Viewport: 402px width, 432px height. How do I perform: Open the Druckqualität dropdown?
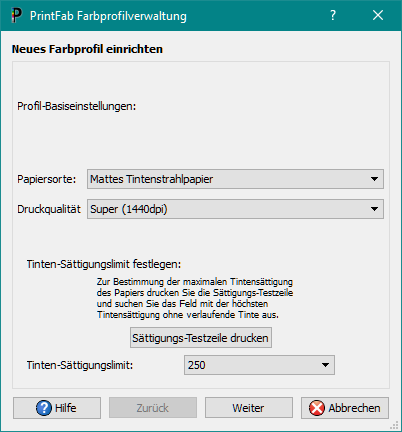(x=235, y=209)
